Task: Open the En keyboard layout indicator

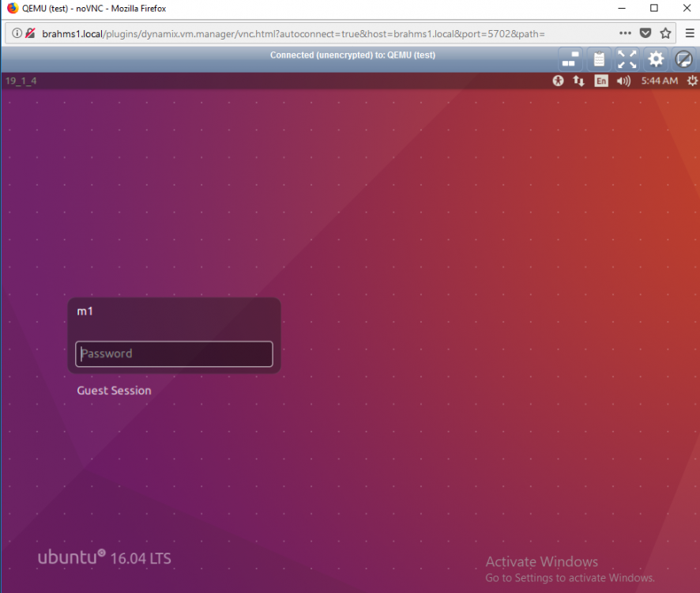Action: click(601, 81)
